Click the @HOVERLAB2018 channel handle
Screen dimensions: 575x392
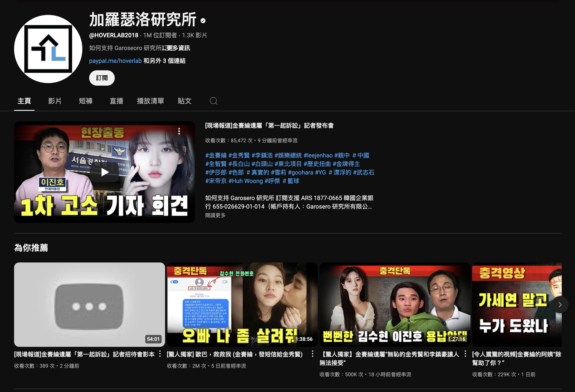[113, 35]
